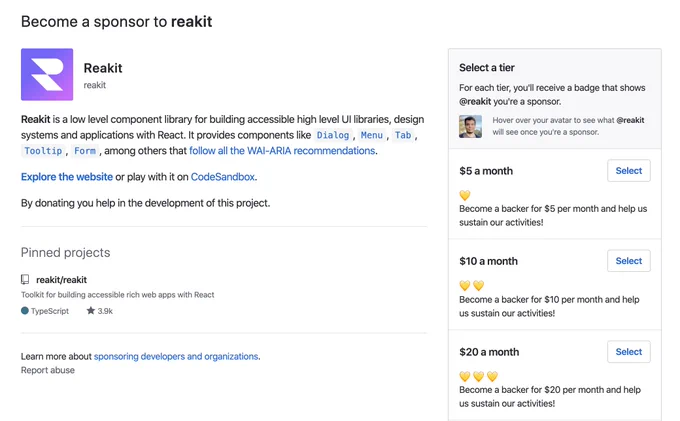Click the TypeScript language color dot
The image size is (680, 421).
[x=25, y=310]
